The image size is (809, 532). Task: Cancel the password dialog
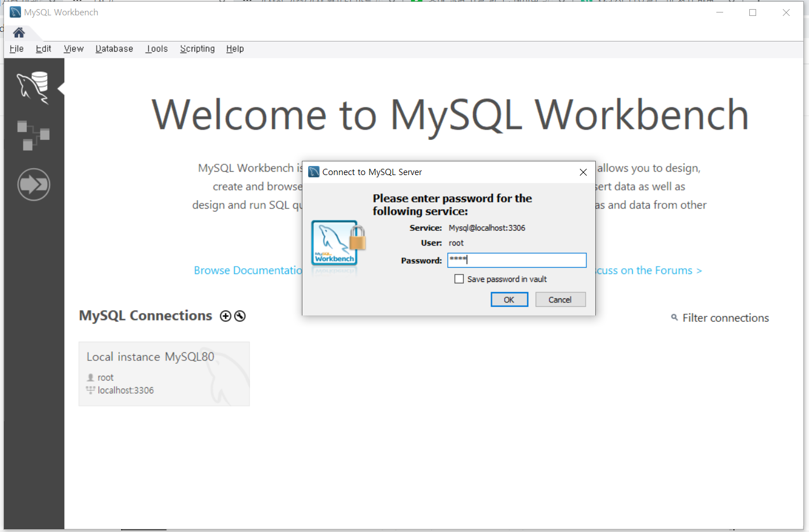(560, 300)
